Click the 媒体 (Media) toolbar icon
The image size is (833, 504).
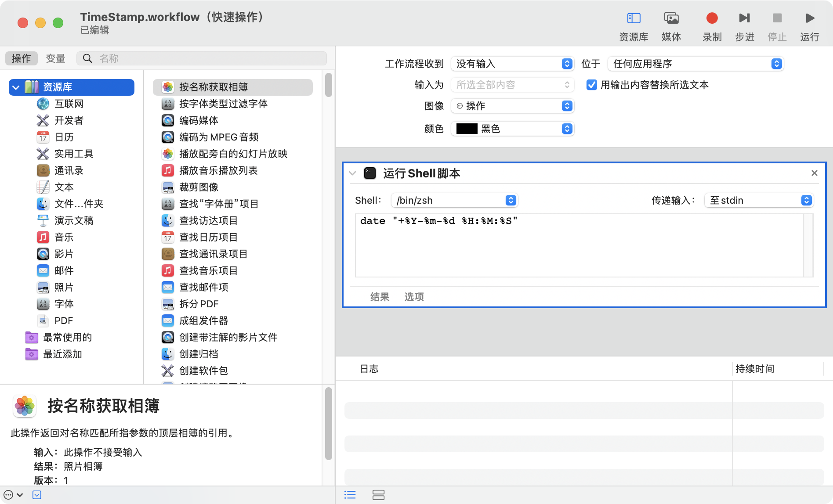click(x=670, y=24)
